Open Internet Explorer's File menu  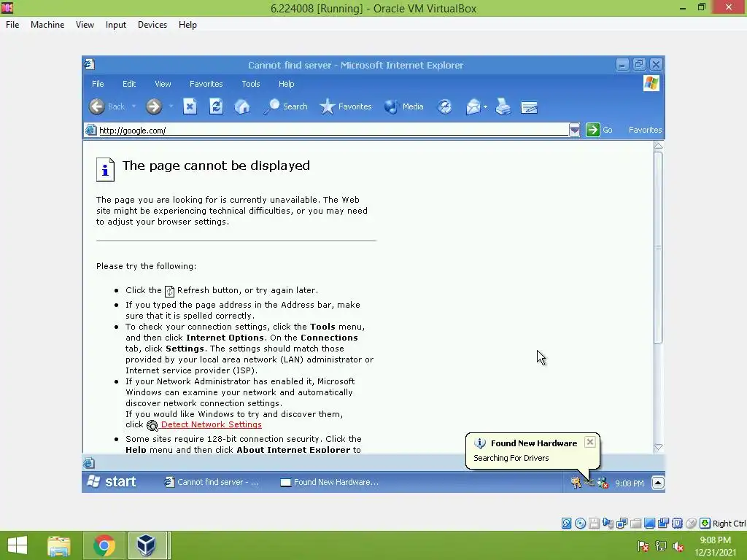[98, 84]
